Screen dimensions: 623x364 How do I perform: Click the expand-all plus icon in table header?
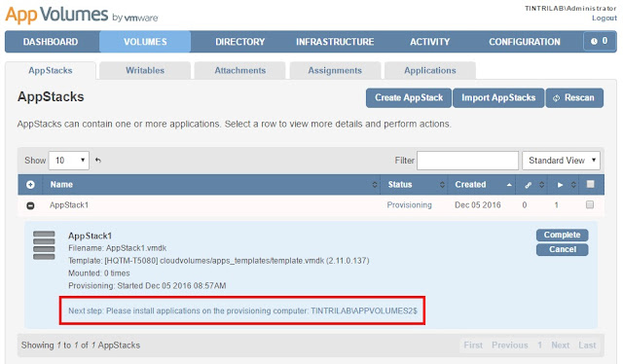click(30, 184)
